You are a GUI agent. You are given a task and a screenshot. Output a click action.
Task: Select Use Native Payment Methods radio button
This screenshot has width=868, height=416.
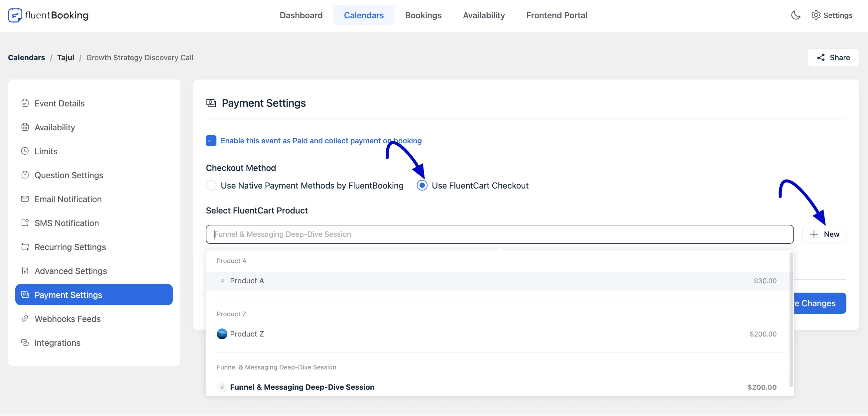click(211, 186)
